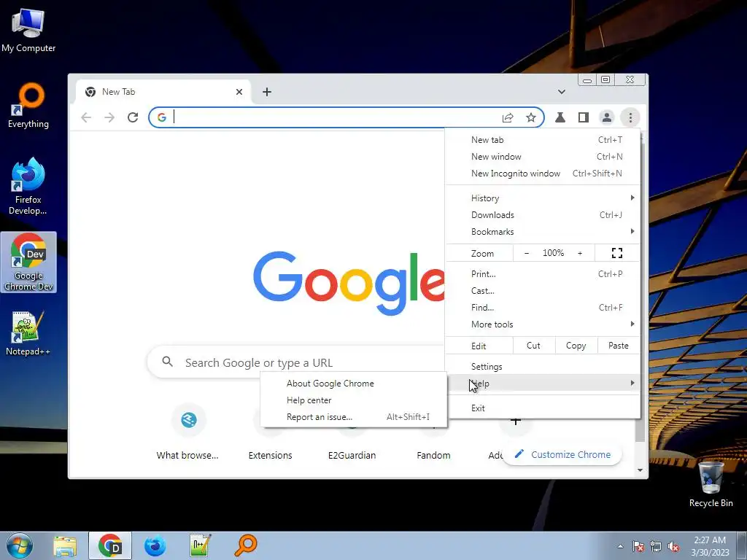Select Everything desktop icon
Image resolution: width=747 pixels, height=560 pixels.
coord(28,106)
